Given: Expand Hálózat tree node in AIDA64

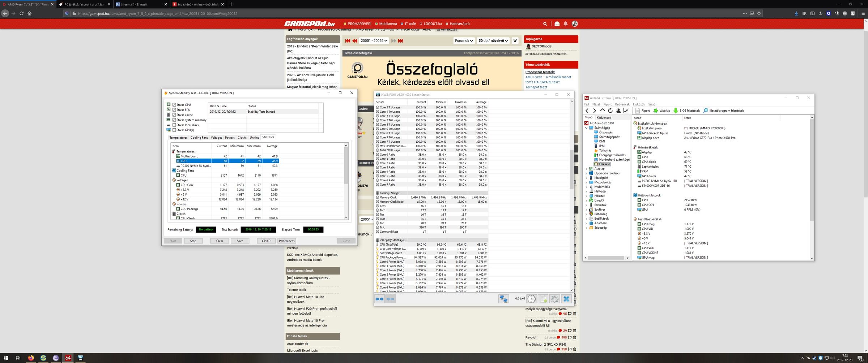Looking at the screenshot, I should click(x=586, y=196).
